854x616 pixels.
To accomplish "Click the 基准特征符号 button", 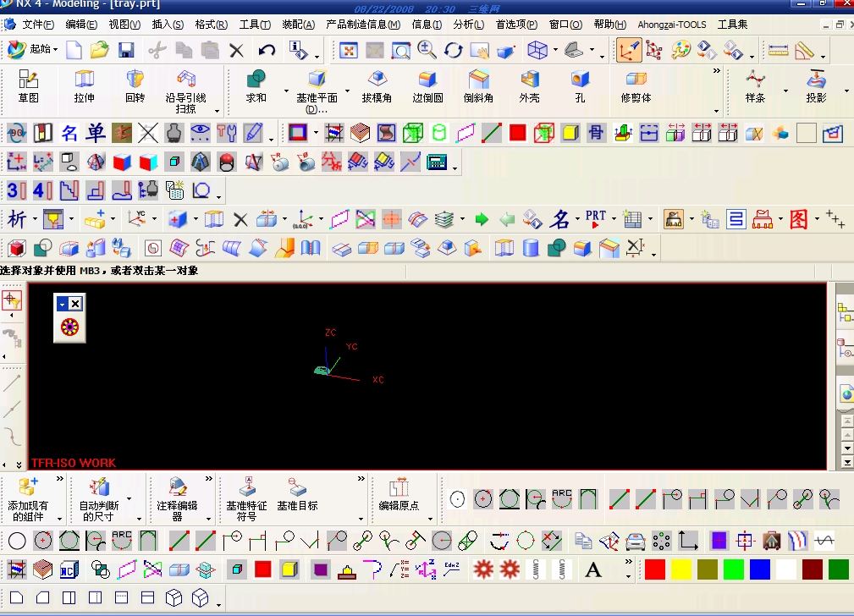I will tap(246, 500).
